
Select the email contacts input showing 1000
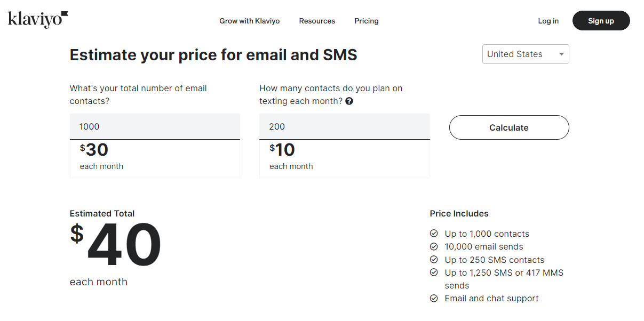[155, 126]
